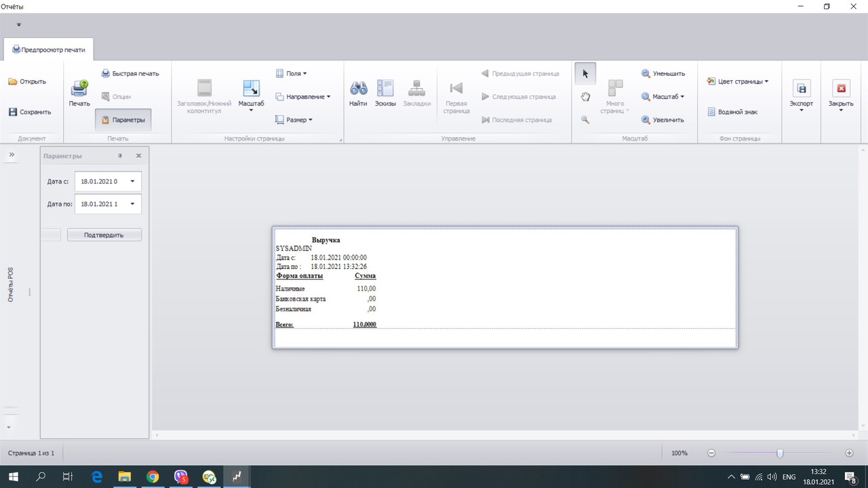
Task: Save the report with Сохранить
Action: [x=29, y=112]
